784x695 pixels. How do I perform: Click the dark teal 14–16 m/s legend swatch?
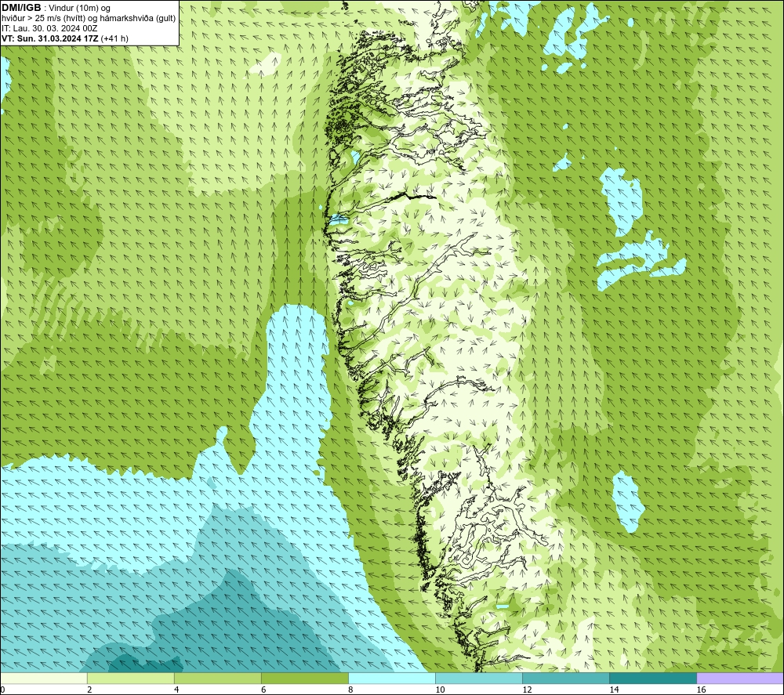coord(652,678)
